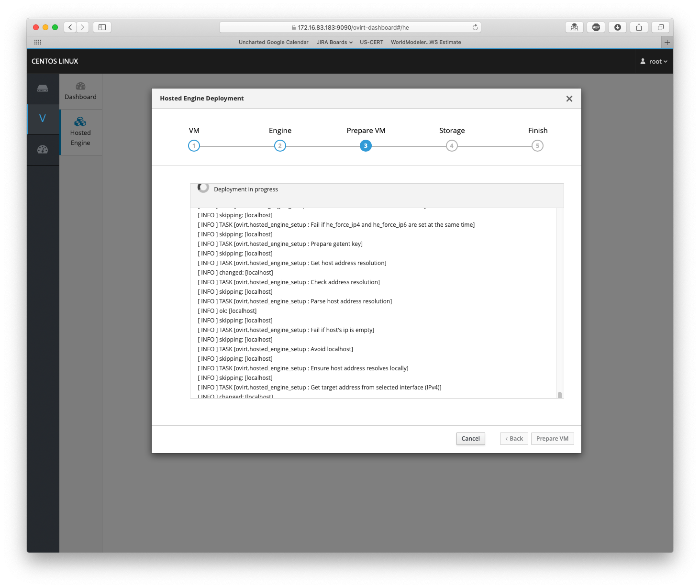Click the CENTOS LINUX brand title
The image size is (700, 588).
tap(55, 61)
